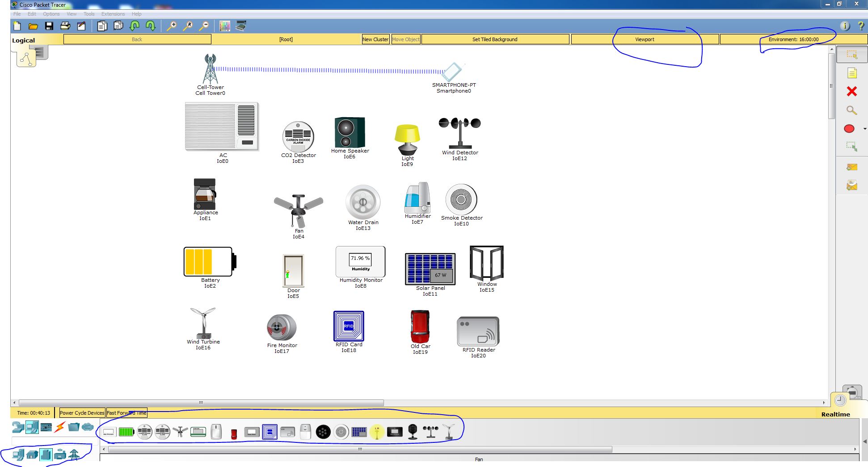Open the View menu
This screenshot has height=467, width=868.
pos(72,14)
